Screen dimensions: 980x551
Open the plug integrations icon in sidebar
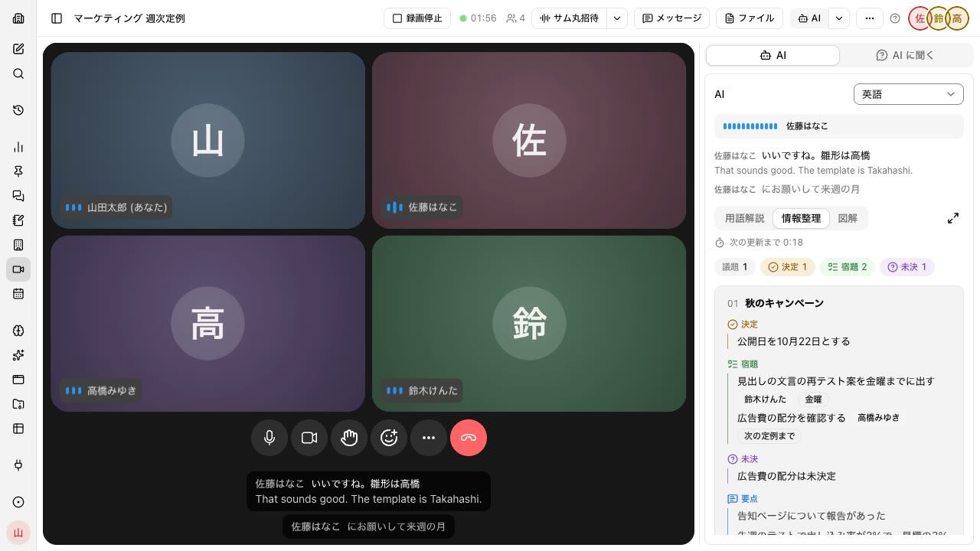[18, 465]
